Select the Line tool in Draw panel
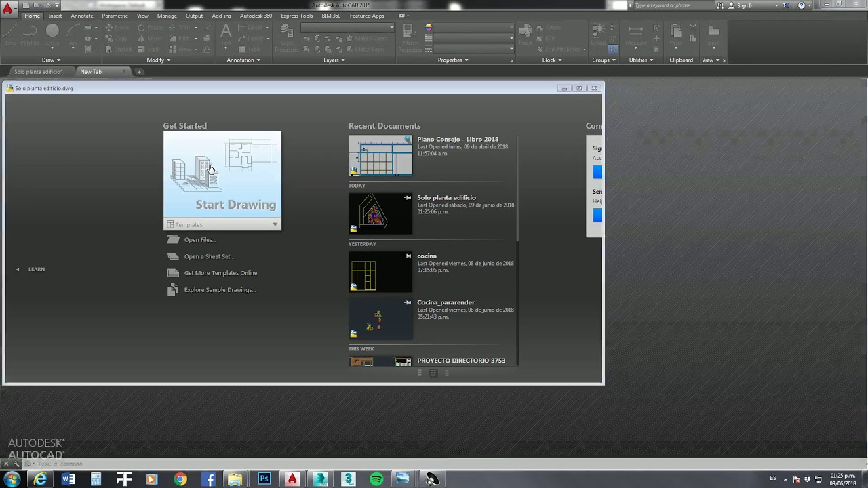This screenshot has height=488, width=868. (10, 34)
